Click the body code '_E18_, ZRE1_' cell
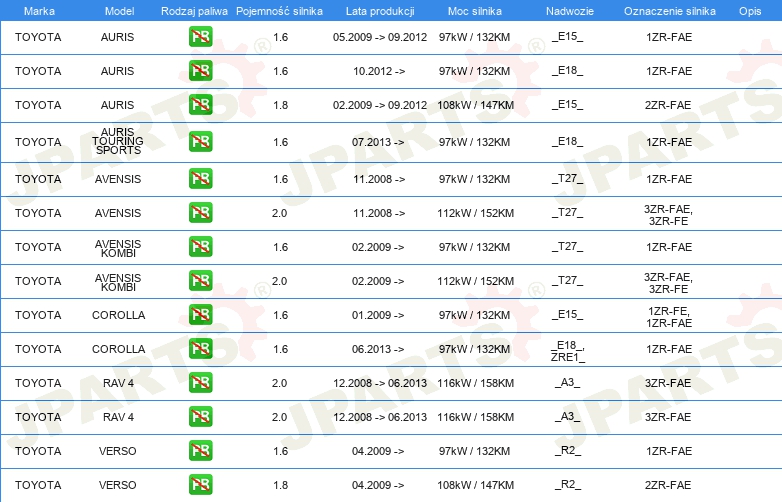This screenshot has height=502, width=782. pos(568,351)
